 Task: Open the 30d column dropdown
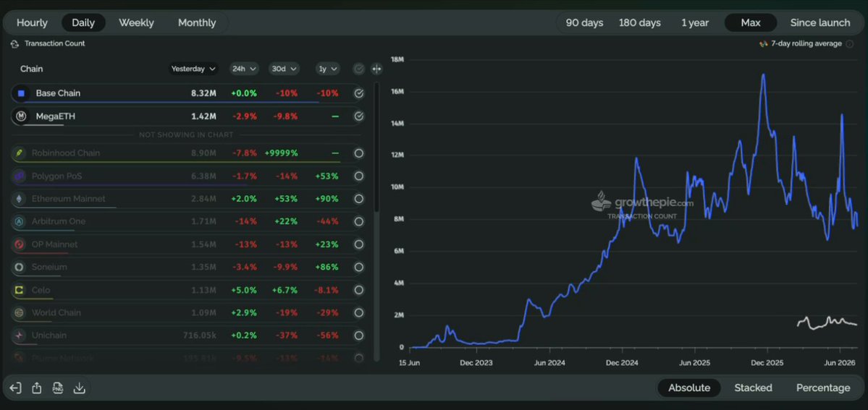284,69
